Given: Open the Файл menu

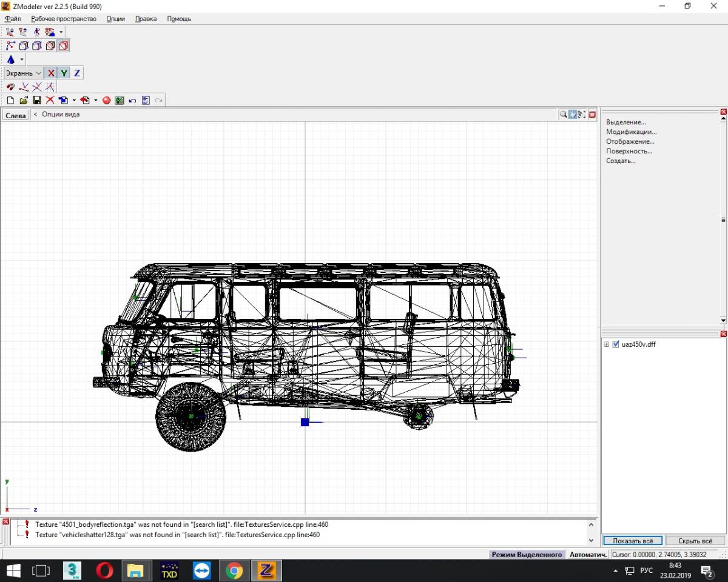Looking at the screenshot, I should [13, 19].
